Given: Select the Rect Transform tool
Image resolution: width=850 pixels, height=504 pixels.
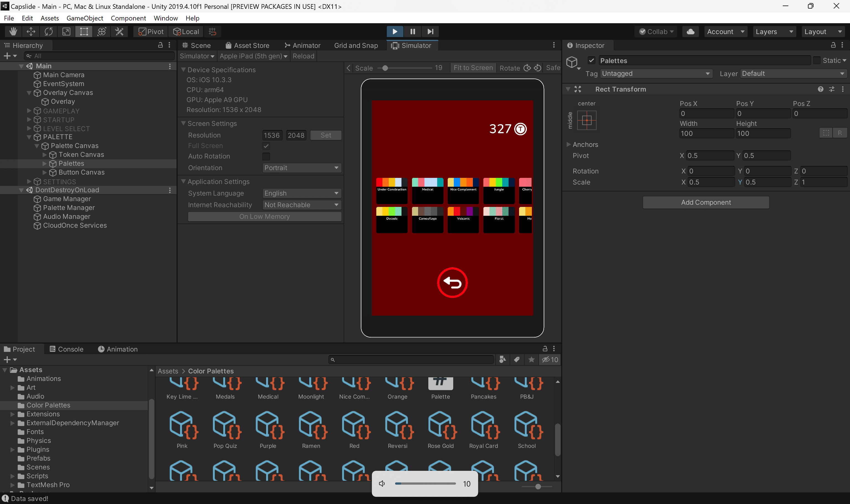Looking at the screenshot, I should [x=84, y=32].
